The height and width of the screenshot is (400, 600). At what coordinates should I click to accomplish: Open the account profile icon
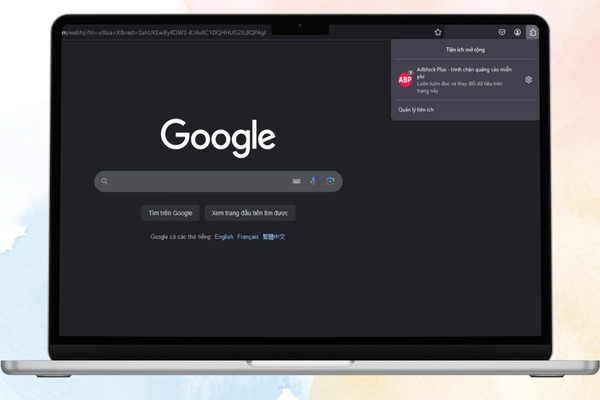click(x=517, y=33)
